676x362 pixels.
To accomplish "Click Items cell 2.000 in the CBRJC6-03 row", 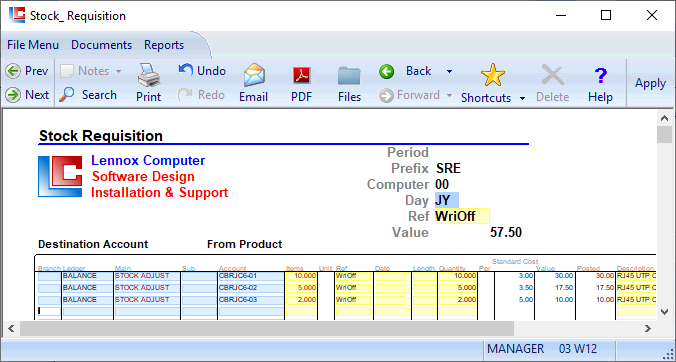I will [301, 300].
